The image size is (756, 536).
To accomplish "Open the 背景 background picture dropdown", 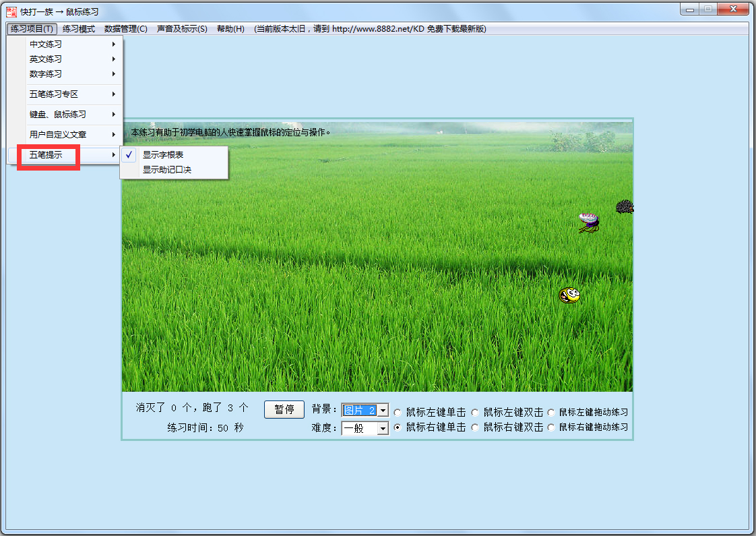I will (x=382, y=410).
